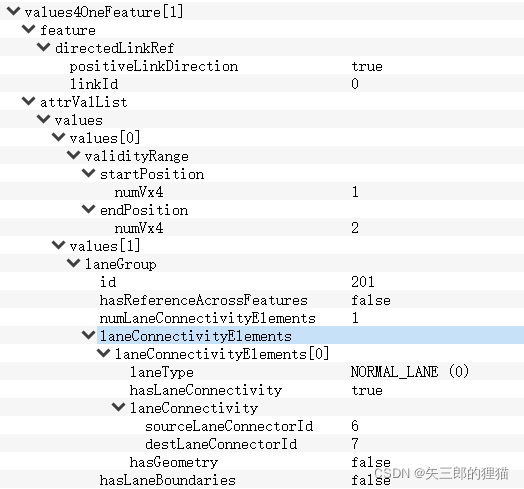Click value 6 of sourceLaneConnectorId

click(355, 426)
